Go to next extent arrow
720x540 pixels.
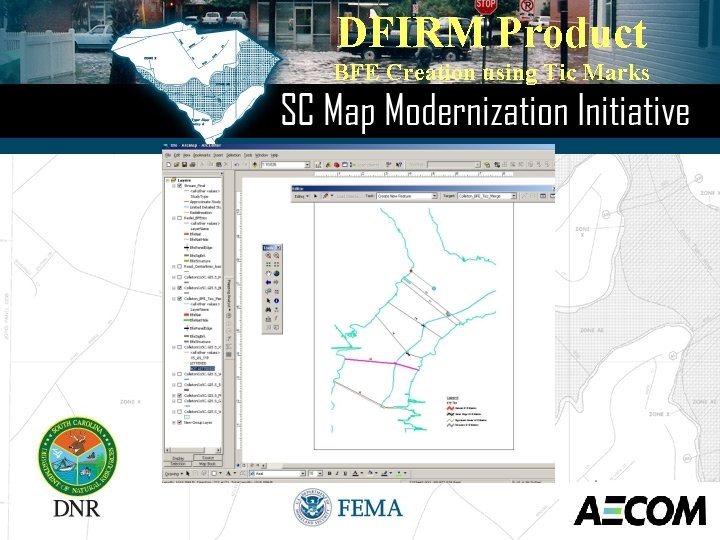point(276,282)
